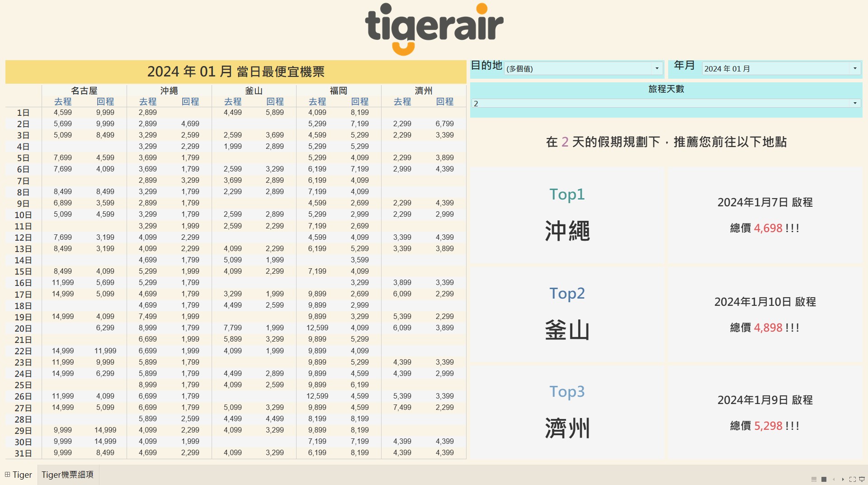Click the 2024 年 01 月 當日最便宜機票 title
The image size is (868, 485).
tap(236, 71)
